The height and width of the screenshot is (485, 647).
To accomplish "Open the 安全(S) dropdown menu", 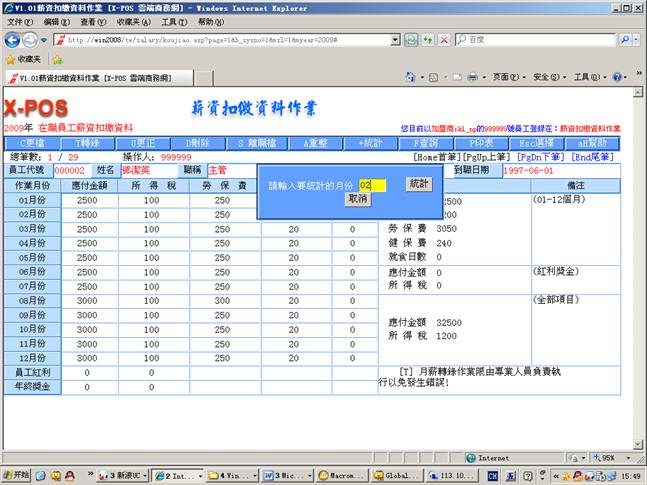I will pyautogui.click(x=546, y=77).
